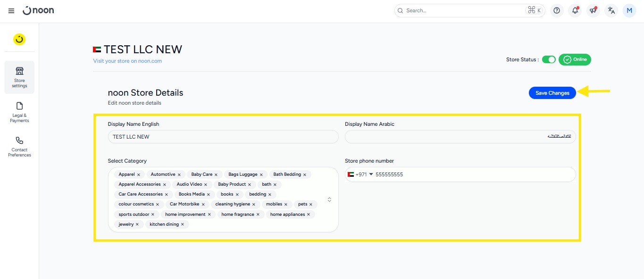The height and width of the screenshot is (279, 644).
Task: Remove the Apparel category tag
Action: tap(139, 175)
